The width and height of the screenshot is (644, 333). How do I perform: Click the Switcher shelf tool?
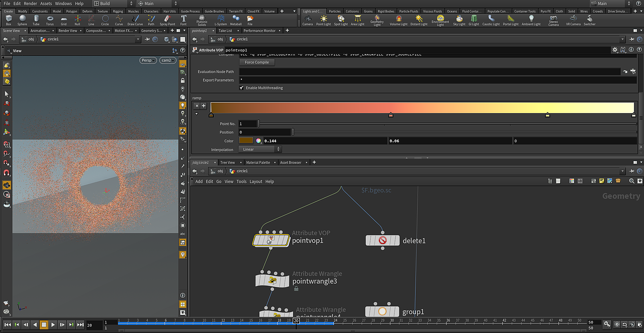tap(589, 20)
